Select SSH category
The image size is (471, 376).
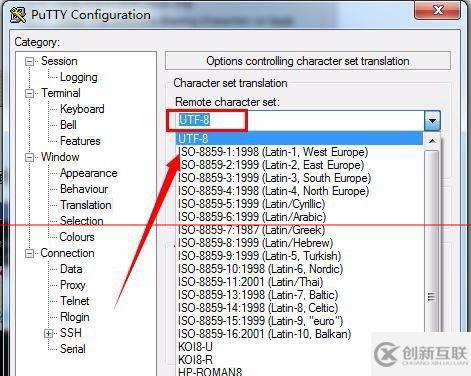click(x=71, y=333)
